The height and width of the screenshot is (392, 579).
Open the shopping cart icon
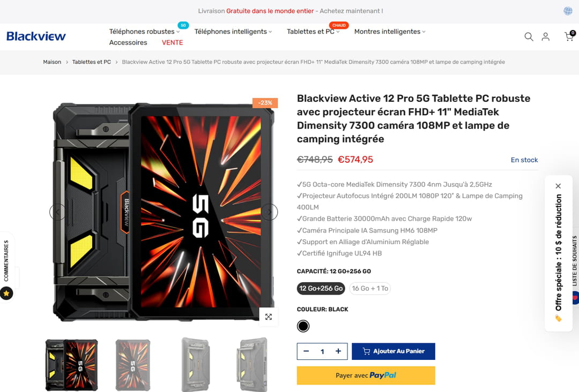[568, 36]
